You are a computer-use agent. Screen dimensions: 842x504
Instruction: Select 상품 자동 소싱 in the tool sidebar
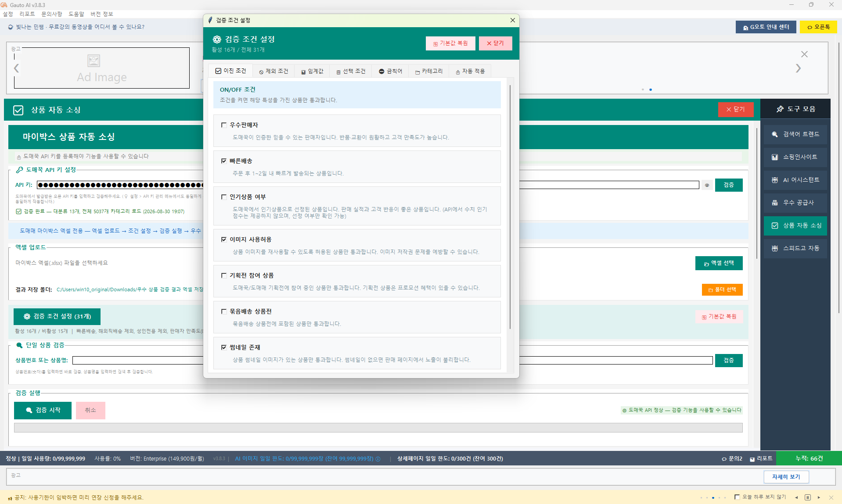coord(795,225)
